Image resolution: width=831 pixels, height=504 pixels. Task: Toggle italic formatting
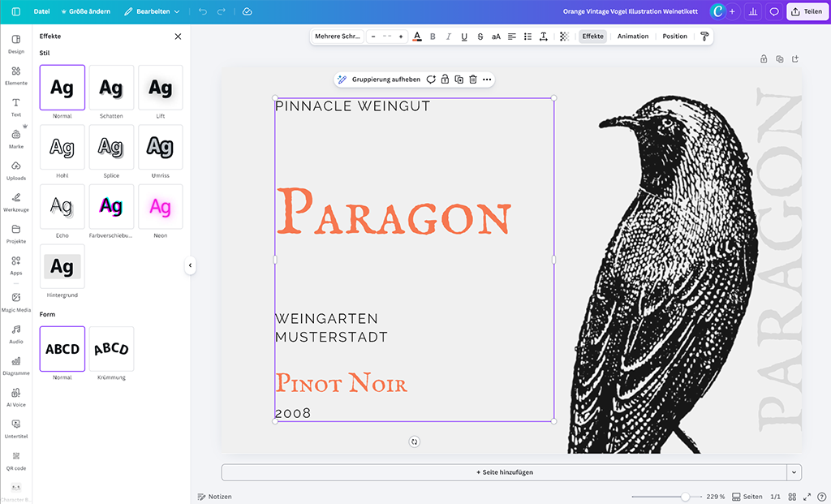click(x=448, y=36)
